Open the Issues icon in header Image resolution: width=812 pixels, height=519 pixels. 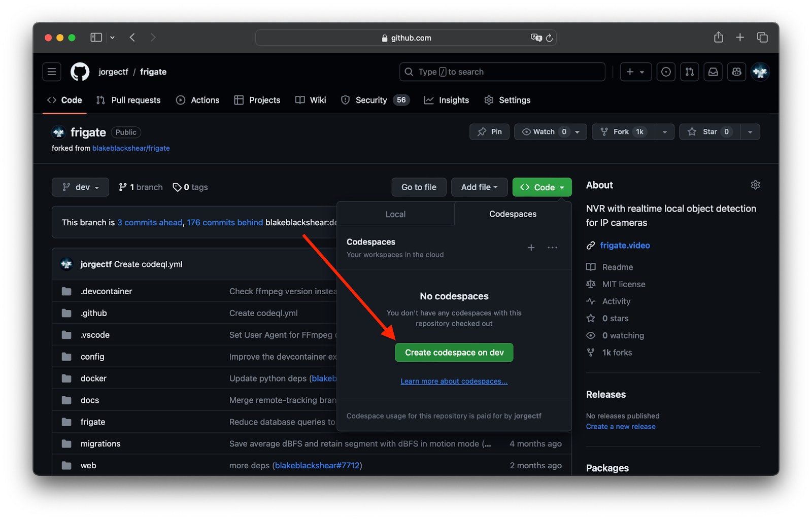[666, 72]
